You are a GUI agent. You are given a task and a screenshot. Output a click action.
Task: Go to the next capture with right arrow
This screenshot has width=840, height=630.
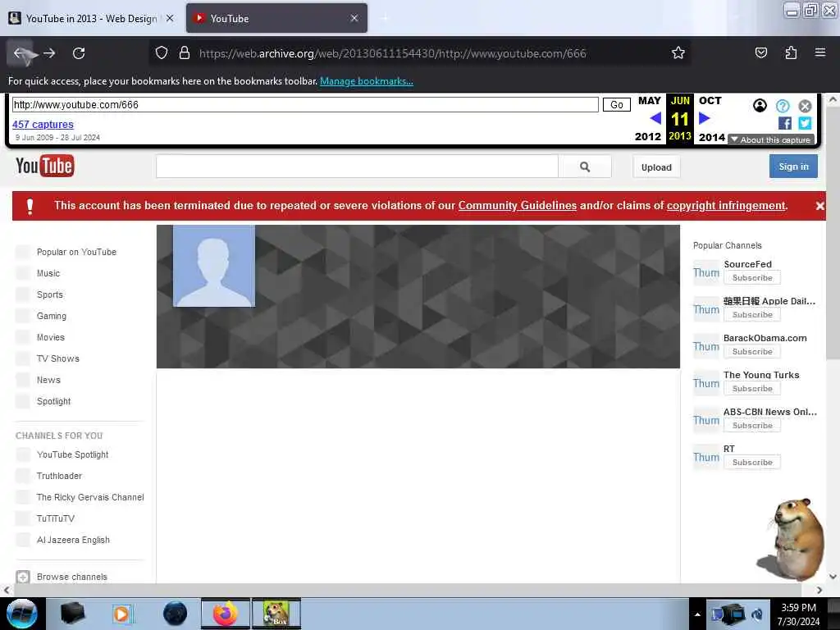tap(704, 118)
